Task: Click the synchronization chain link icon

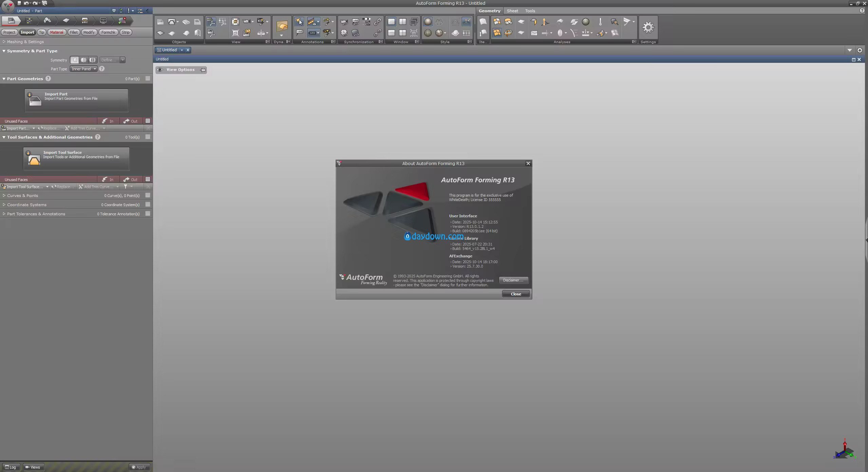Action: click(377, 22)
